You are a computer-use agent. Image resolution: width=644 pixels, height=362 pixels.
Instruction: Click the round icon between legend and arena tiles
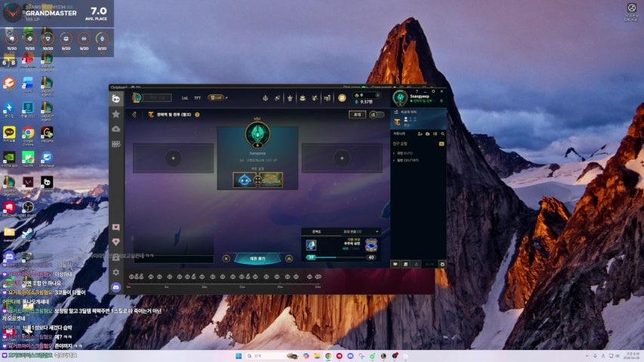pyautogui.click(x=257, y=179)
